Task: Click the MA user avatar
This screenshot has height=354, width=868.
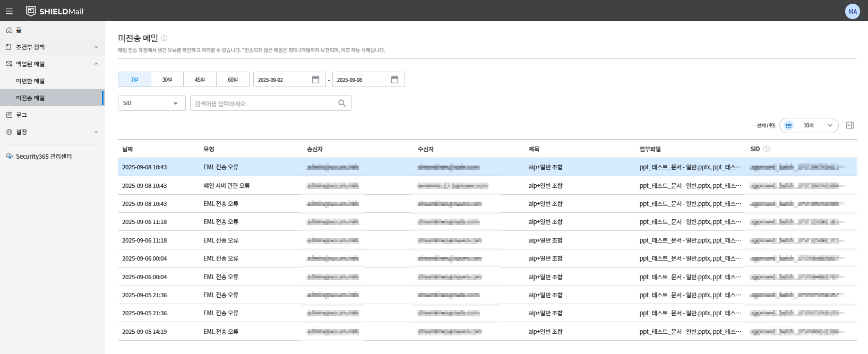Action: 853,11
